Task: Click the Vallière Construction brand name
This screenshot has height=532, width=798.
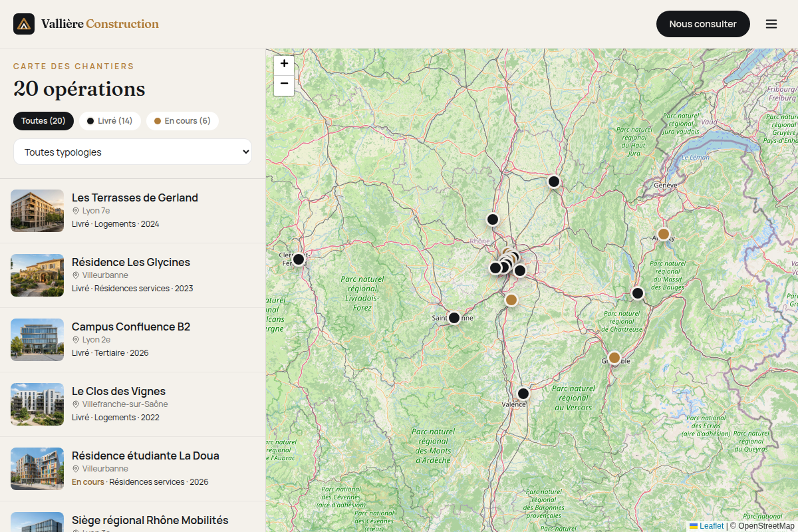Action: [100, 24]
